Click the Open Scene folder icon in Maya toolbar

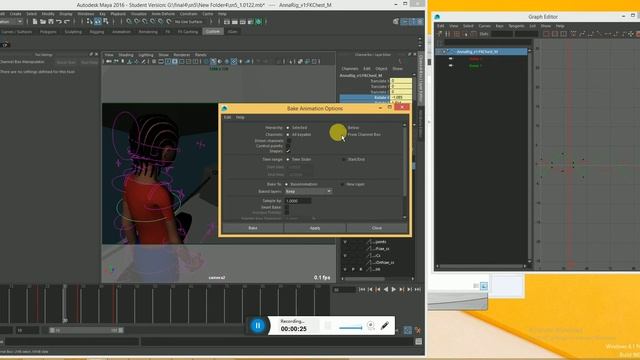43,21
